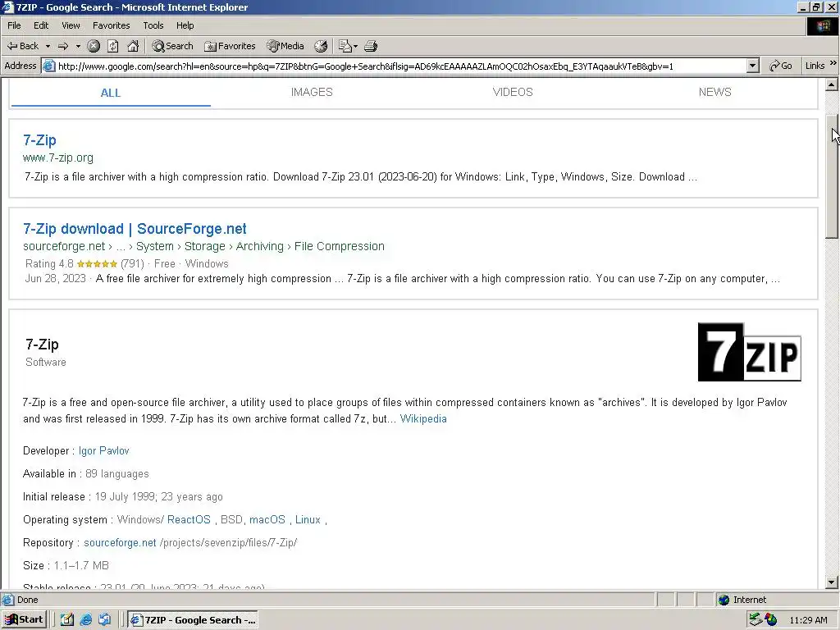This screenshot has width=840, height=630.
Task: Open the File menu
Action: click(14, 25)
